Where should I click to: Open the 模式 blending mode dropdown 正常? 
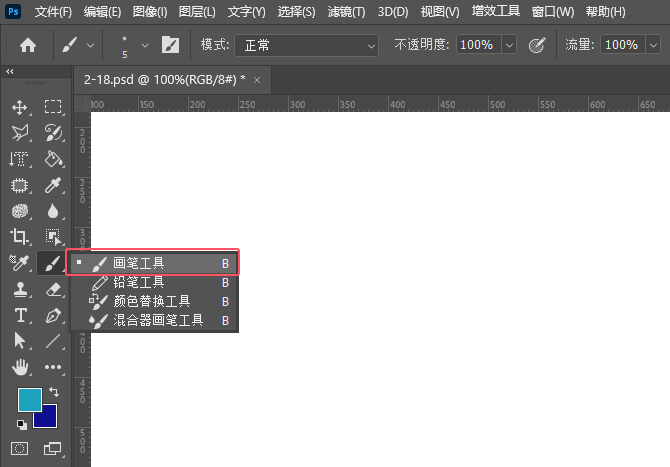coord(306,45)
